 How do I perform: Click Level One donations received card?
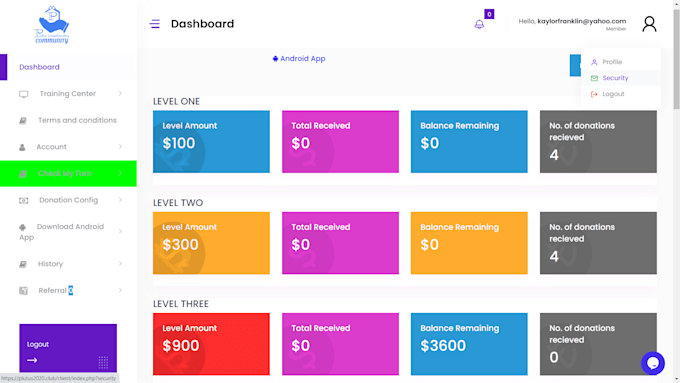(598, 142)
